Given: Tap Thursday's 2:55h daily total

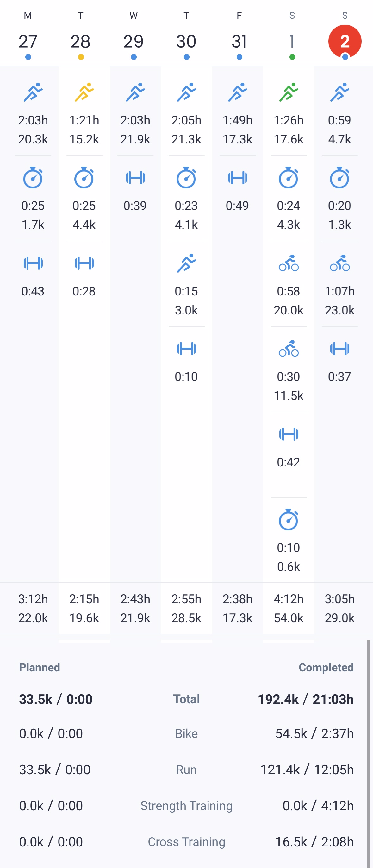Looking at the screenshot, I should [x=187, y=599].
